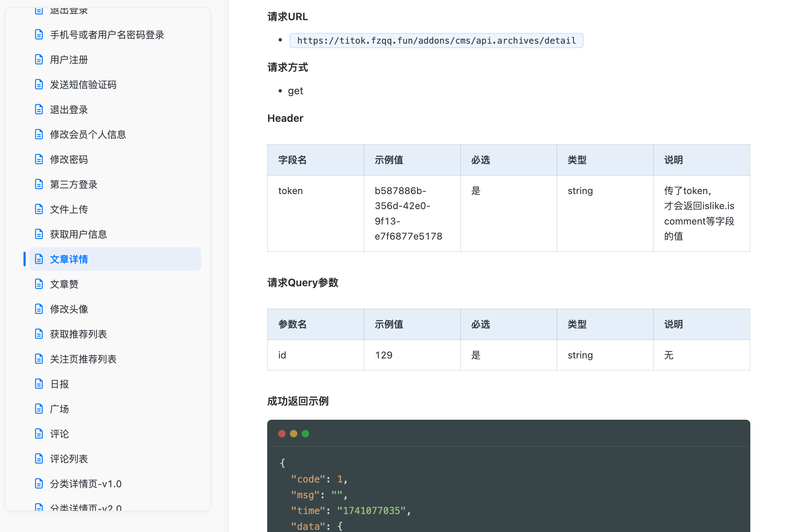Click the file icon beside 日报
This screenshot has height=532, width=787.
(x=39, y=384)
